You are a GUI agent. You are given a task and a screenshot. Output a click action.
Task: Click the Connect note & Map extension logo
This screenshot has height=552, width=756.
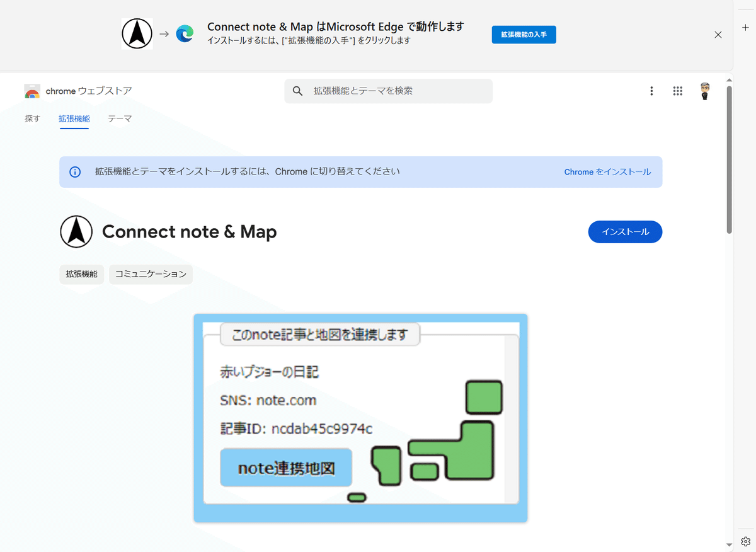(76, 231)
